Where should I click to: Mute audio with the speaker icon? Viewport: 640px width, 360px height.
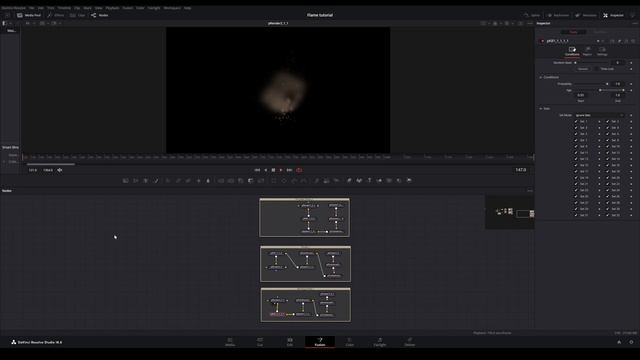[60, 170]
